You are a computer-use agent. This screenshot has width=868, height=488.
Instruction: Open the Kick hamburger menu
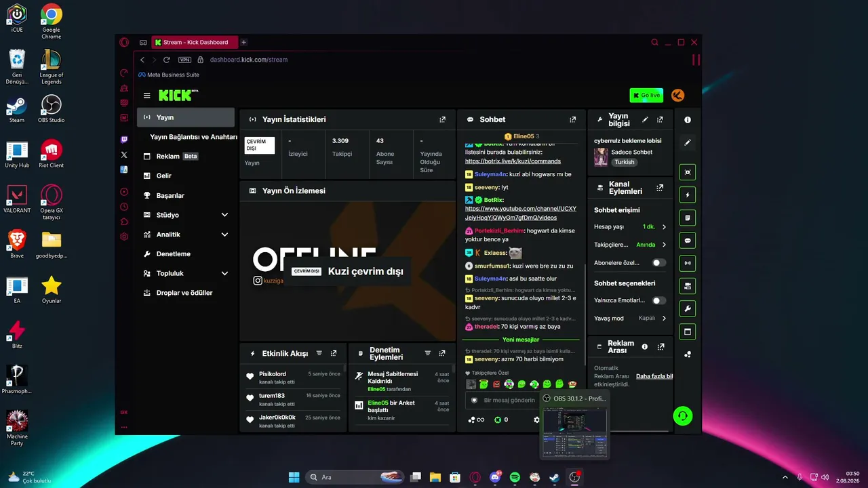tap(146, 96)
